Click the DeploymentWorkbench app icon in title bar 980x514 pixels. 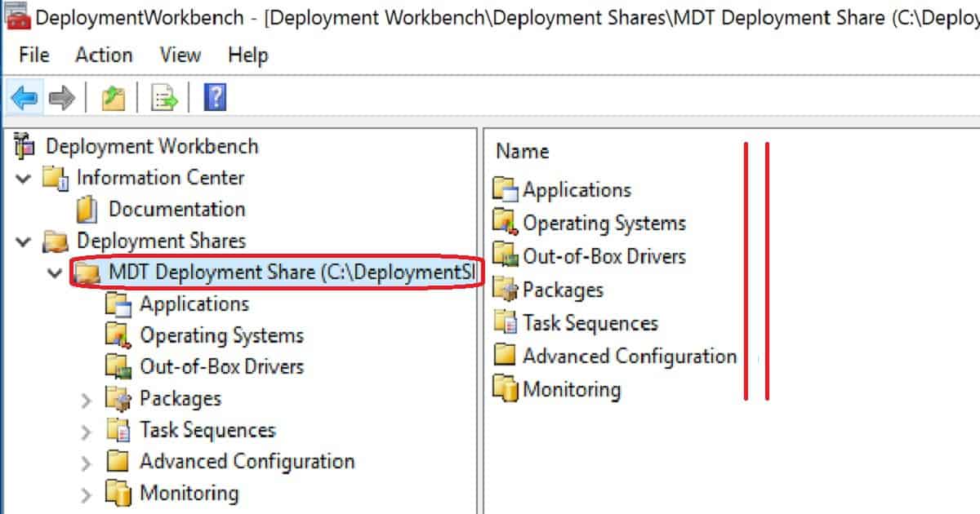point(17,18)
